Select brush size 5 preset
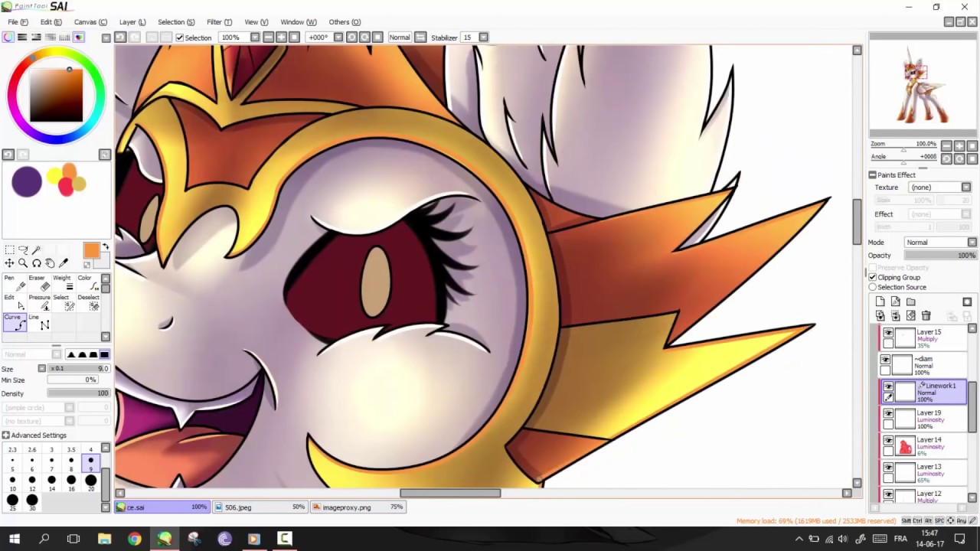The image size is (980, 551). [x=12, y=464]
